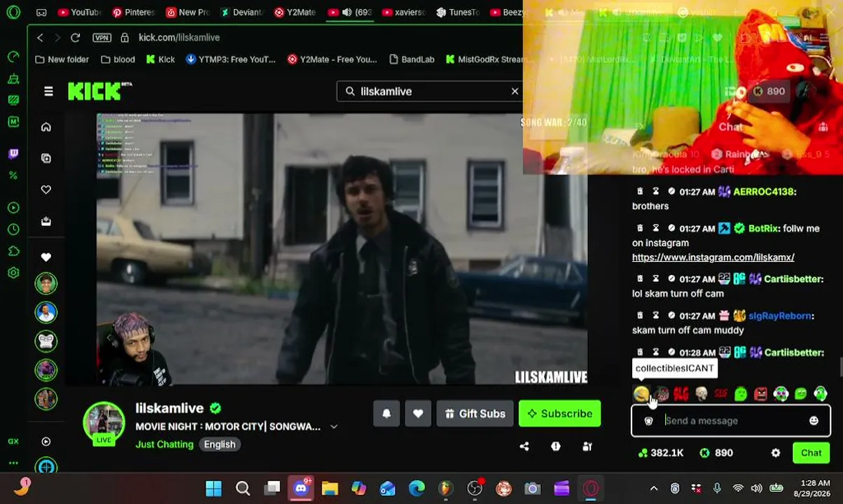Open the percent deals icon in Opera sidebar
The image size is (843, 504).
13,176
